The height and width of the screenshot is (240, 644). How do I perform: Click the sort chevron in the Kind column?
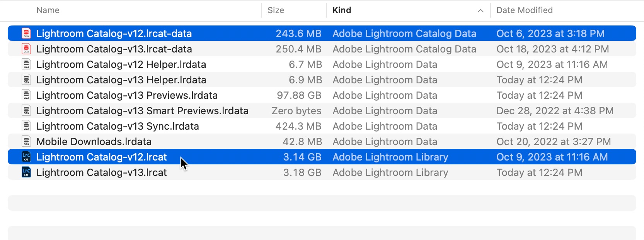point(480,11)
